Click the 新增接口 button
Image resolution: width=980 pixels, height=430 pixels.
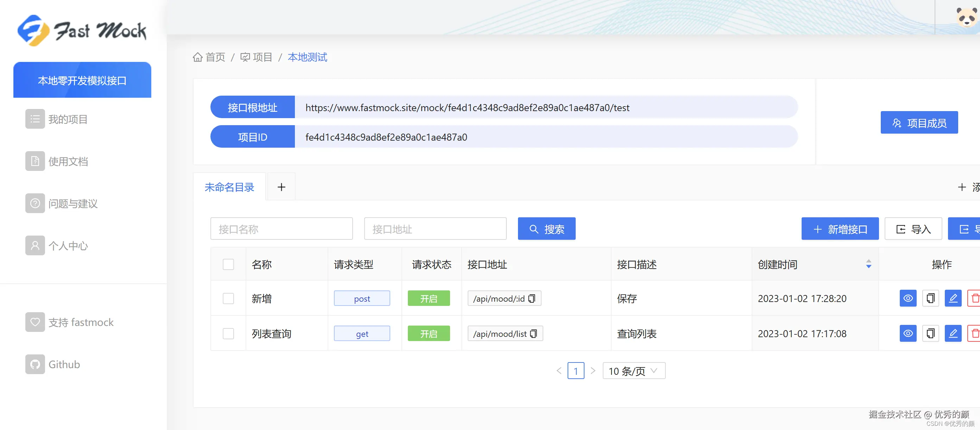840,229
